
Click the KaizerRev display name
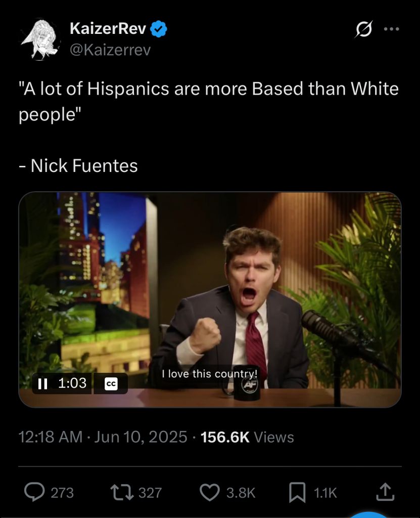point(108,28)
